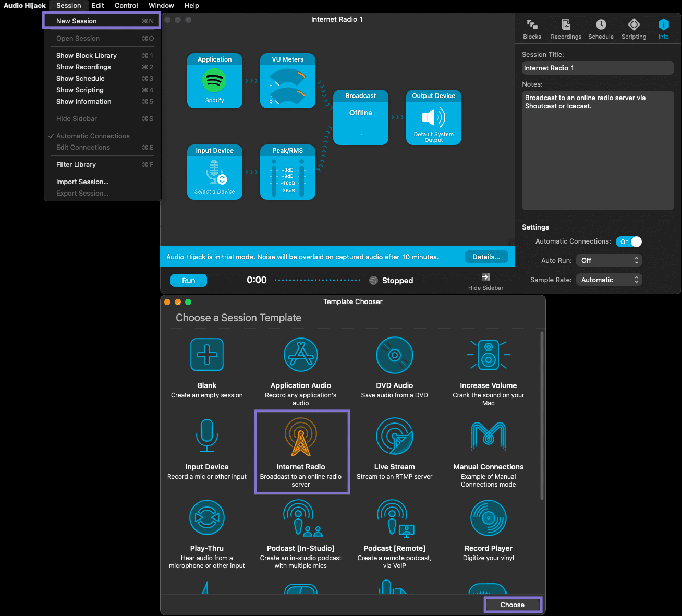Pick the Internet Radio template

[302, 452]
